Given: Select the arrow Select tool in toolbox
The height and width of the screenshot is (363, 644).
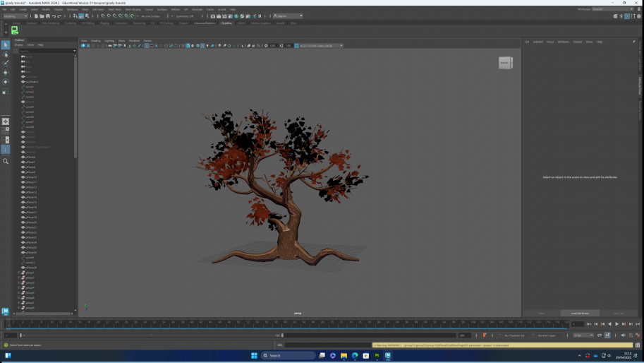Looking at the screenshot, I should 6,45.
